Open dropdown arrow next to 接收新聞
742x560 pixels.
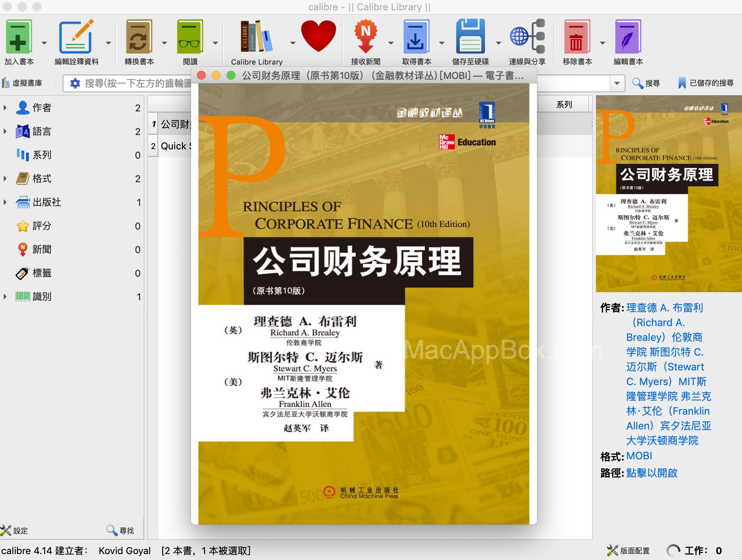(x=391, y=43)
